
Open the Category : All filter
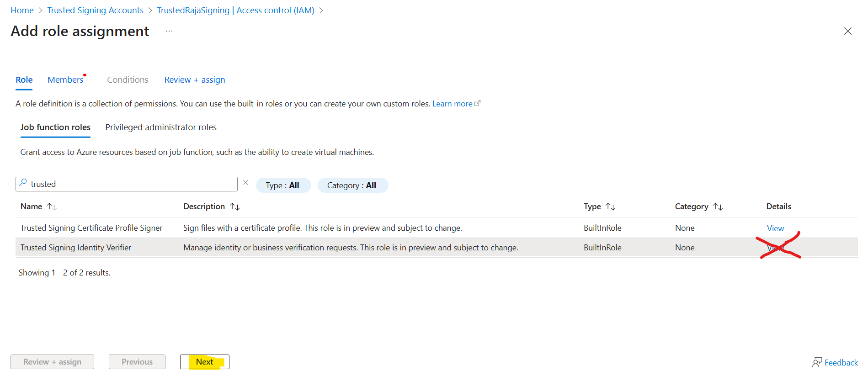click(352, 185)
